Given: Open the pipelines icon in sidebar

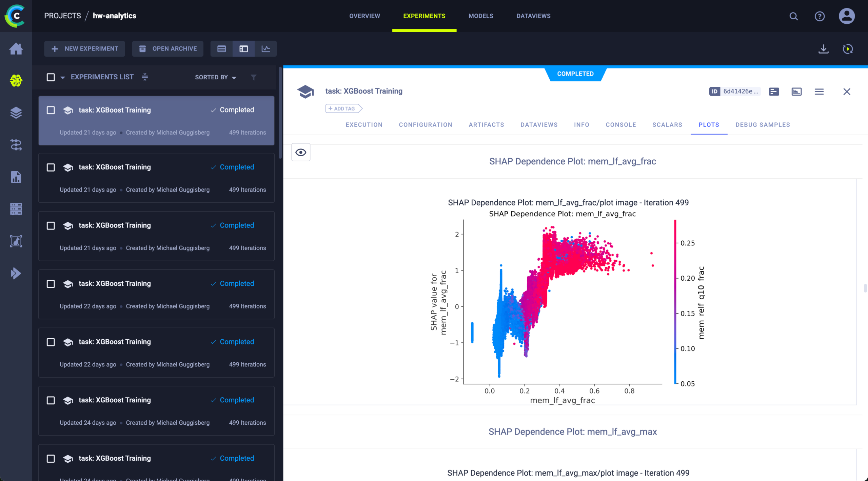Looking at the screenshot, I should coord(16,145).
